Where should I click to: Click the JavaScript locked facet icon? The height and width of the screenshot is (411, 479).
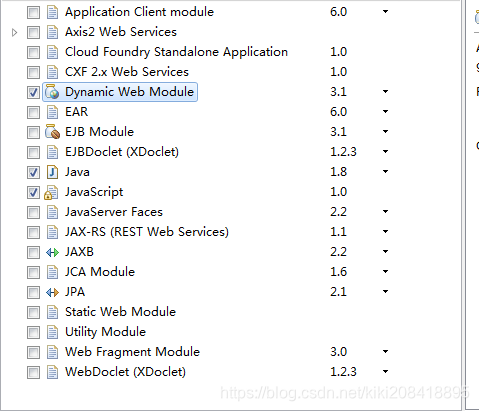(x=51, y=192)
